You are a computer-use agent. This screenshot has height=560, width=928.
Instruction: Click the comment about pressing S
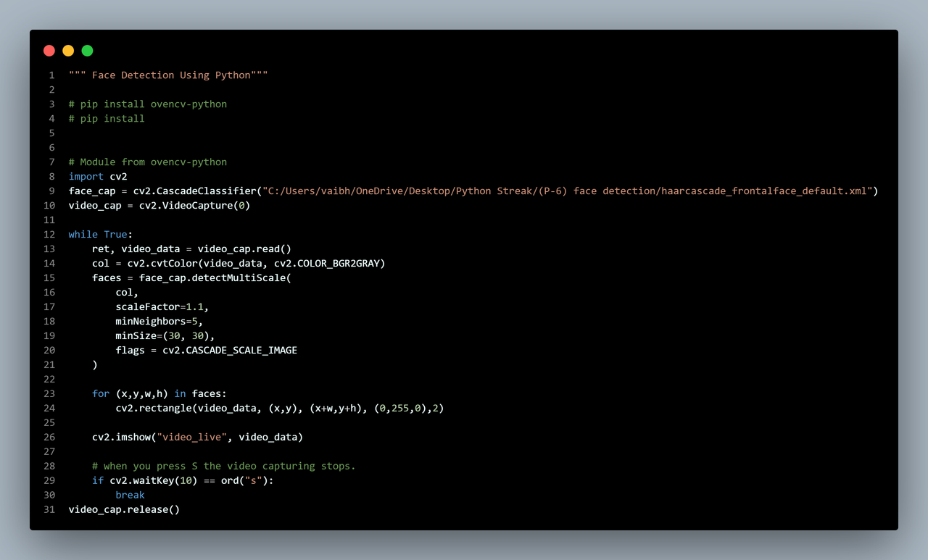(224, 467)
